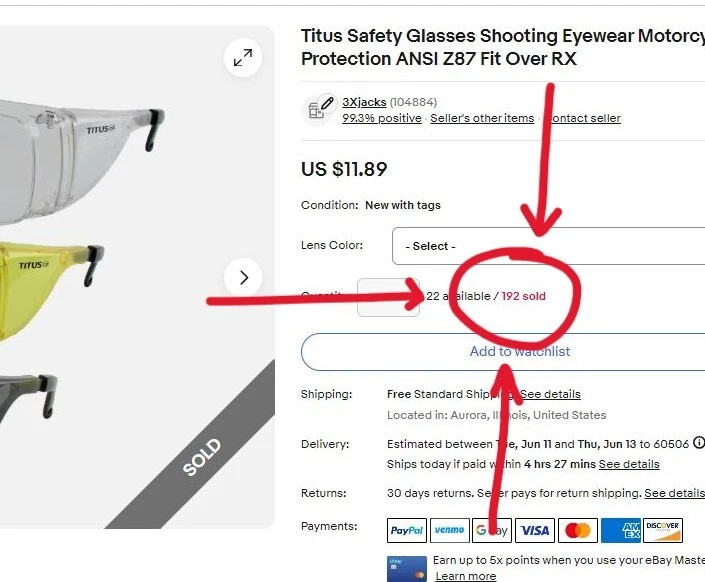
Task: Open the Seller's other items link
Action: click(482, 118)
